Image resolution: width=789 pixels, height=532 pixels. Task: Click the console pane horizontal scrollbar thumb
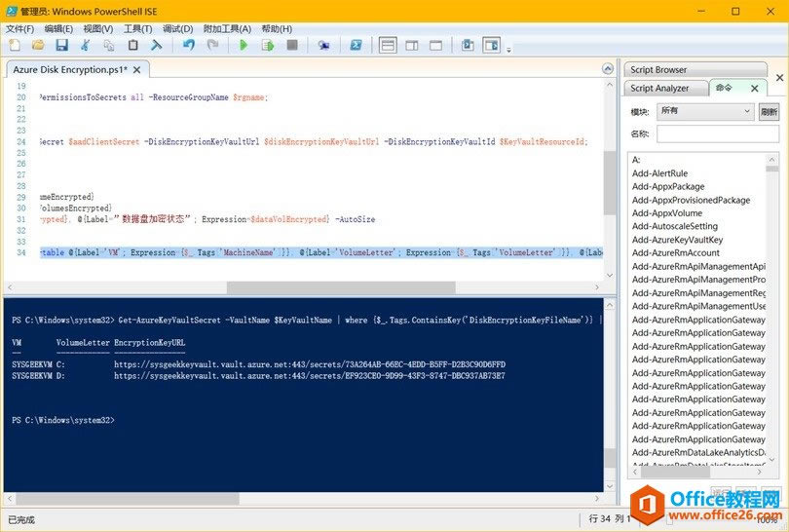[128, 499]
